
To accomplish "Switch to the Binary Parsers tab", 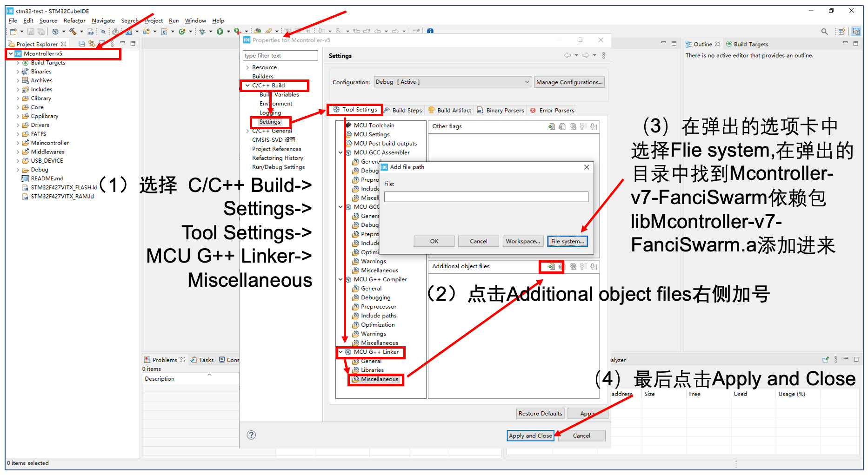I will coord(501,110).
